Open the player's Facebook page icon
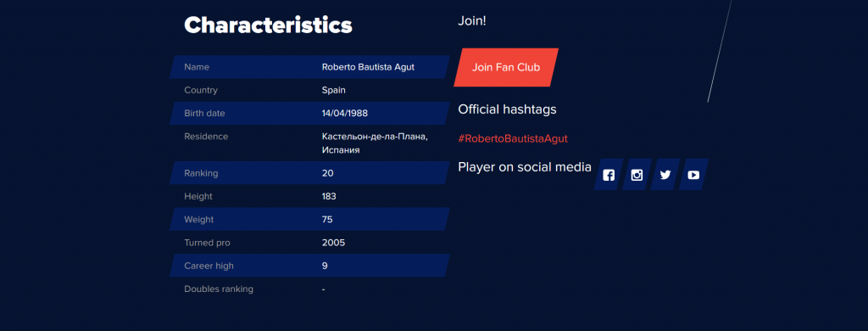The image size is (868, 331). tap(609, 175)
